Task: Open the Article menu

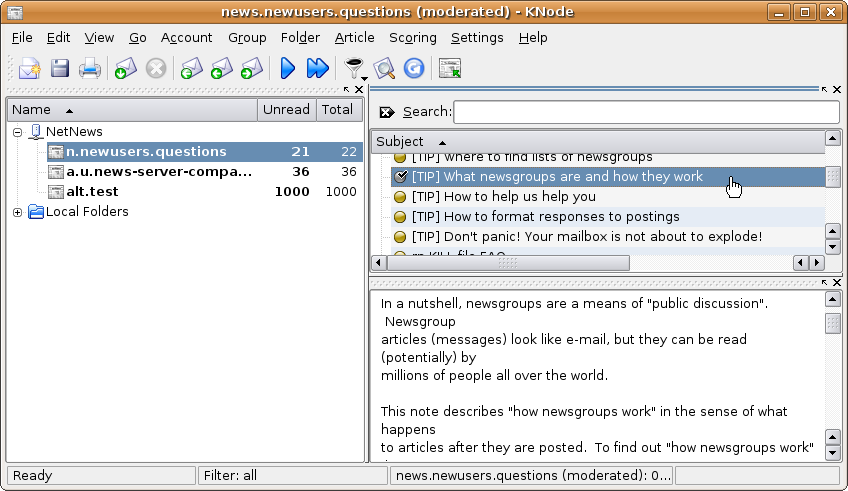Action: [x=354, y=37]
